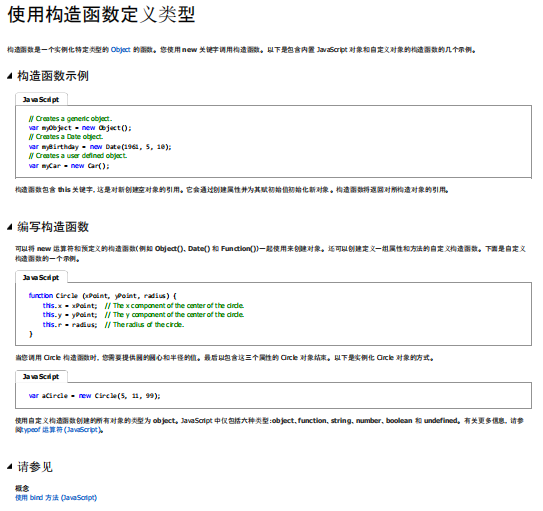Click the 编写构造函数 heading text
Screen dimensions: 543x511
(x=53, y=227)
